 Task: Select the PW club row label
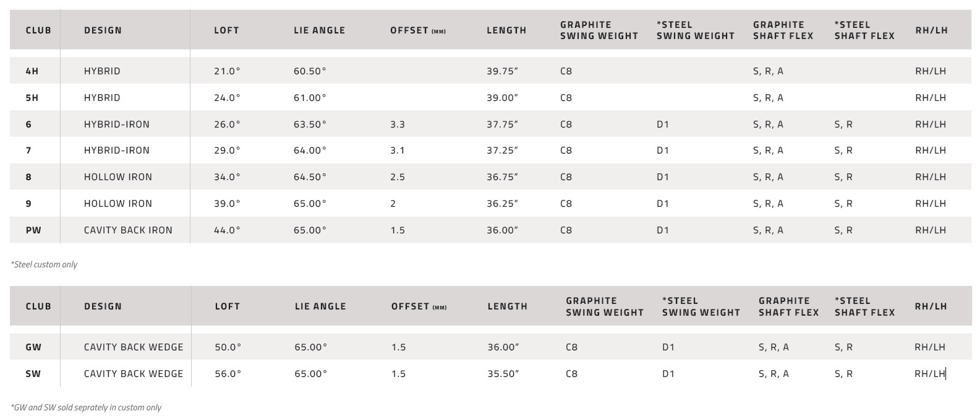click(33, 230)
